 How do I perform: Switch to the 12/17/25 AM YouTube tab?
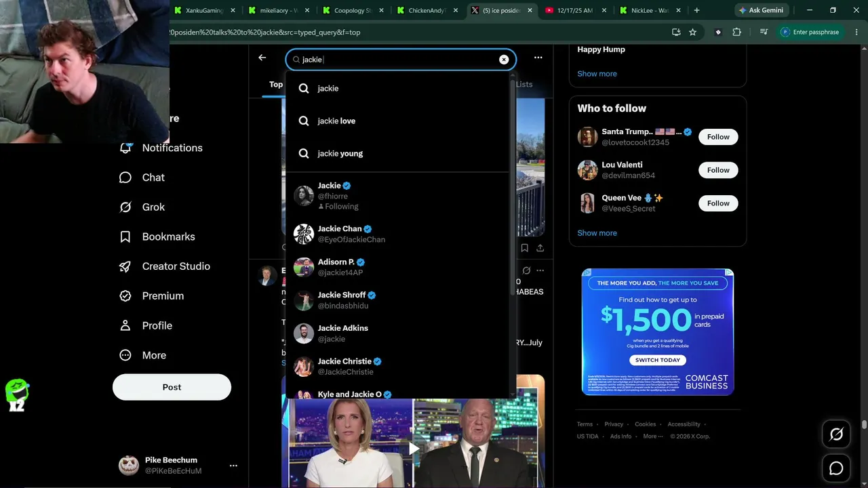[x=575, y=10]
